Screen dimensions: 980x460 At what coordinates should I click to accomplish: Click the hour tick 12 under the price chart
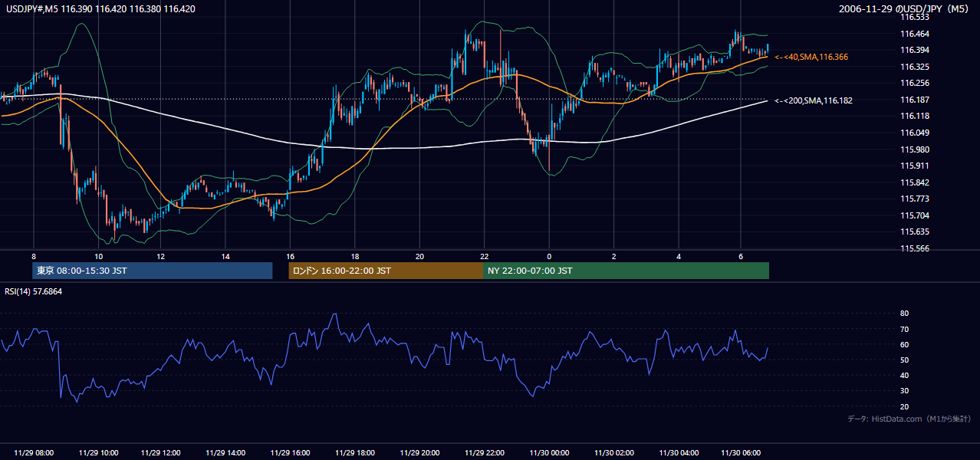tap(161, 255)
